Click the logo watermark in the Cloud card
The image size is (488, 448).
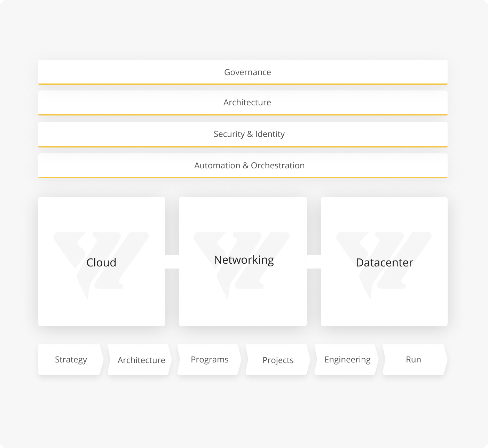point(101,266)
